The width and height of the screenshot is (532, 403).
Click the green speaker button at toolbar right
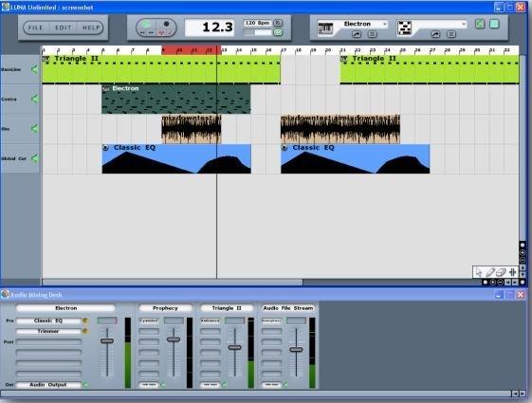tap(480, 24)
